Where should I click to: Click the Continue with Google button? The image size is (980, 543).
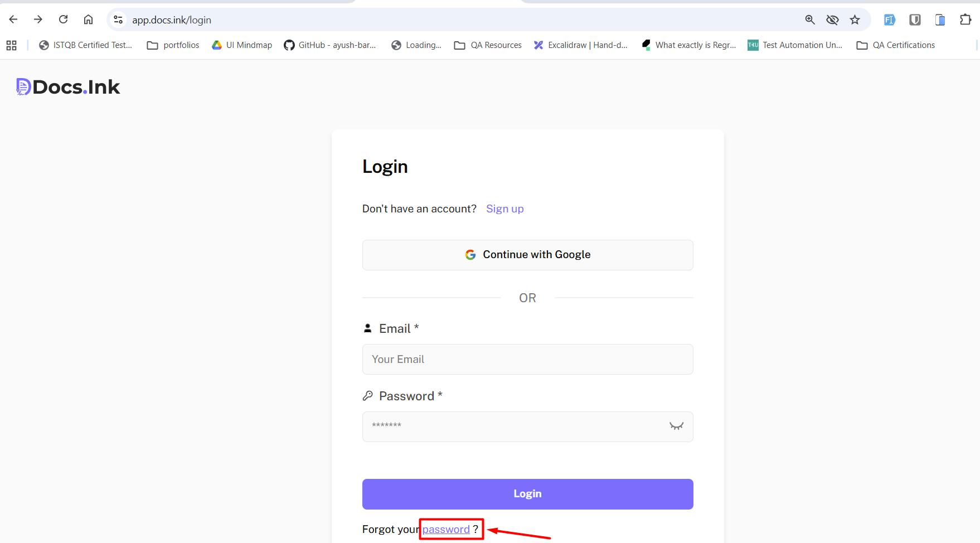[x=527, y=255]
